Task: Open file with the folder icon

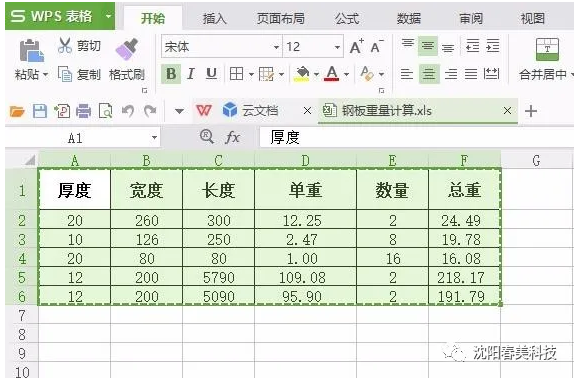Action: tap(17, 111)
